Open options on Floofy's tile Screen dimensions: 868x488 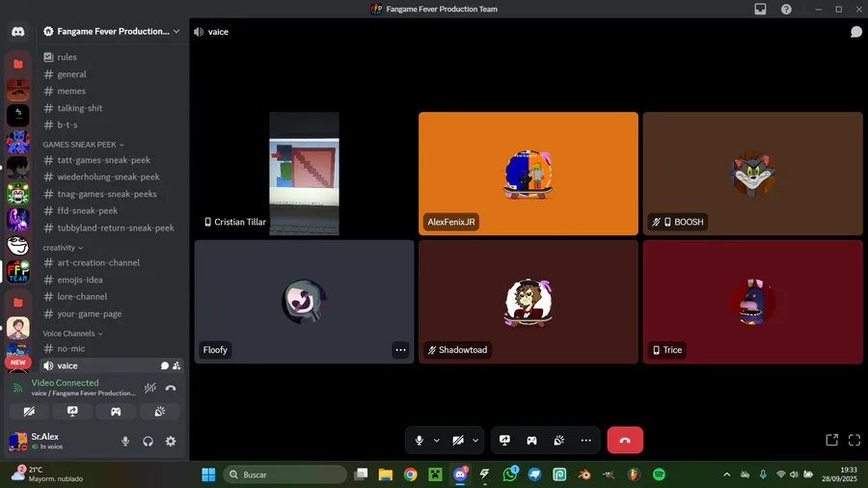click(x=400, y=350)
